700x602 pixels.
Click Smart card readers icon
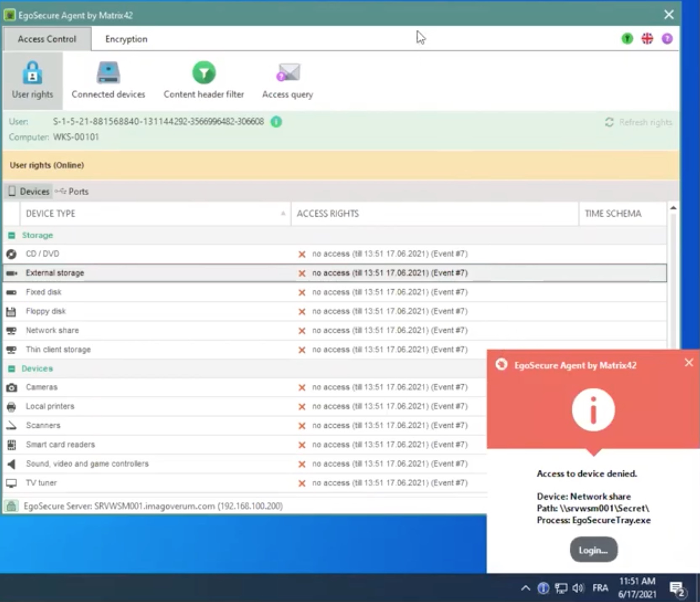coord(11,445)
